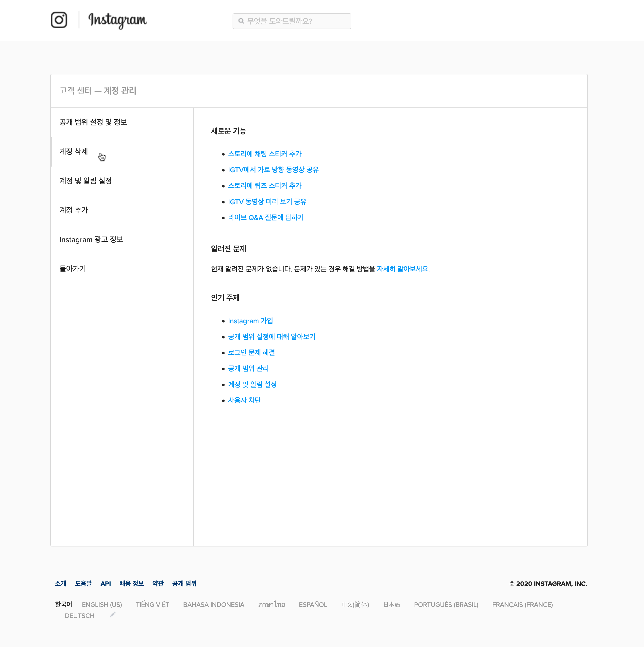Click footer link 채용 정보
The height and width of the screenshot is (647, 644).
pos(132,584)
